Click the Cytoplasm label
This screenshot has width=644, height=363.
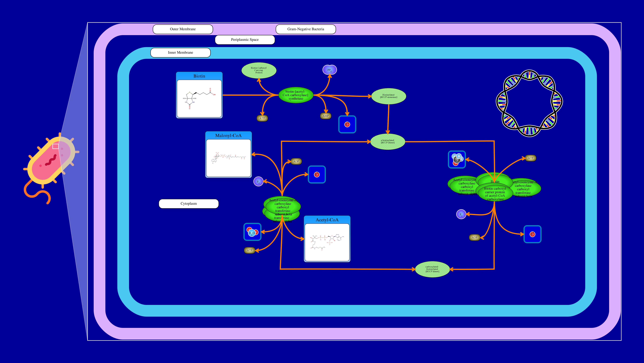(189, 204)
